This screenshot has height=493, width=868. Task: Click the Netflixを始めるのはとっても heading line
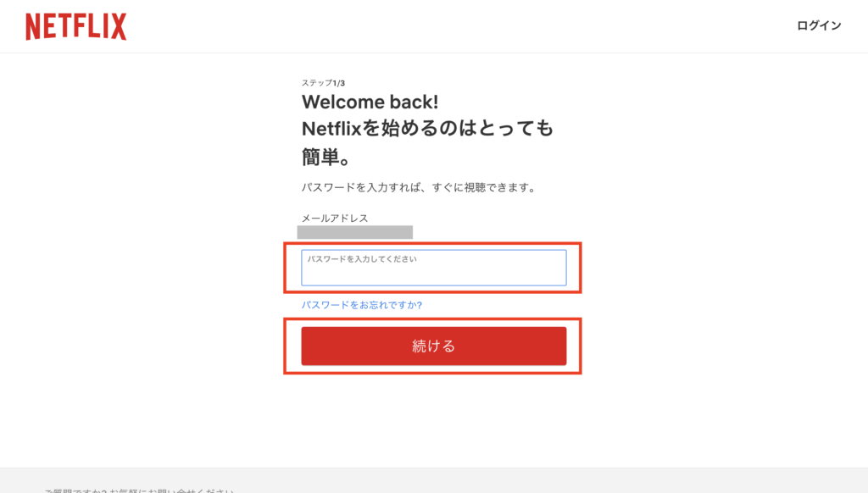point(427,129)
